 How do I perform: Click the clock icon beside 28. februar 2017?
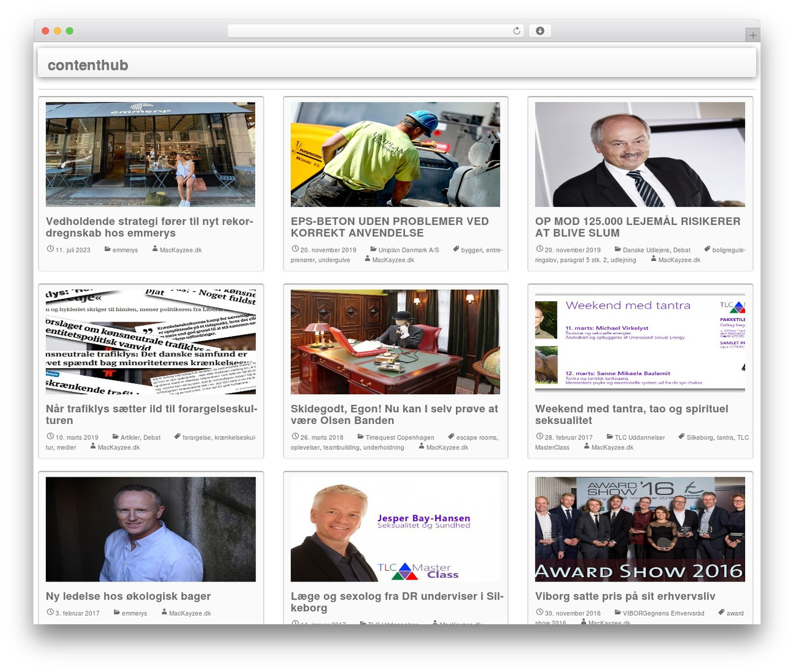tap(540, 436)
